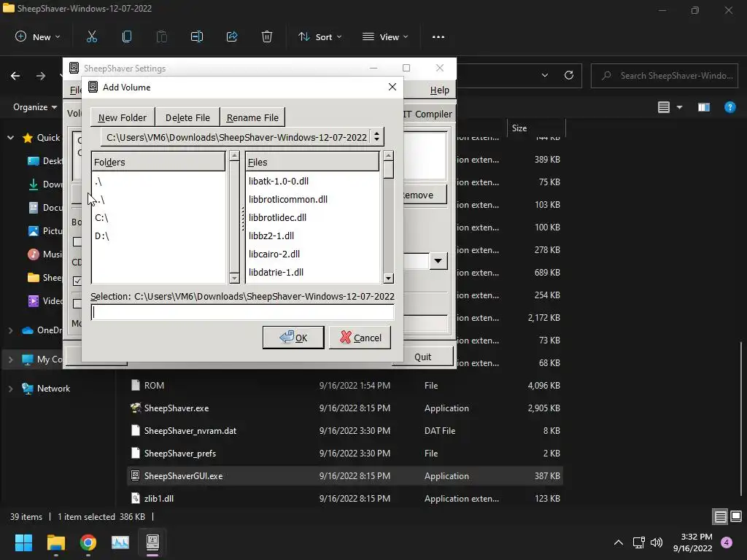Image resolution: width=747 pixels, height=560 pixels.
Task: Select libbrotlidec.dll in Files list
Action: pos(312,217)
